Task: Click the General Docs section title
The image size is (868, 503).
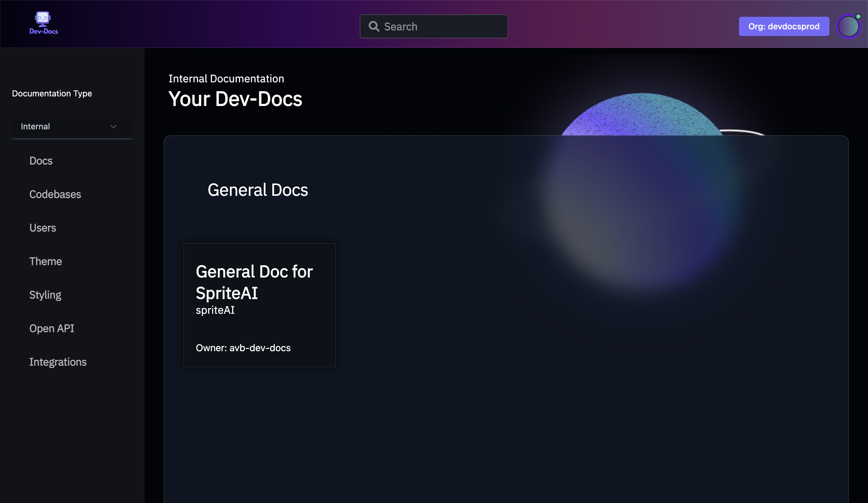Action: tap(258, 190)
